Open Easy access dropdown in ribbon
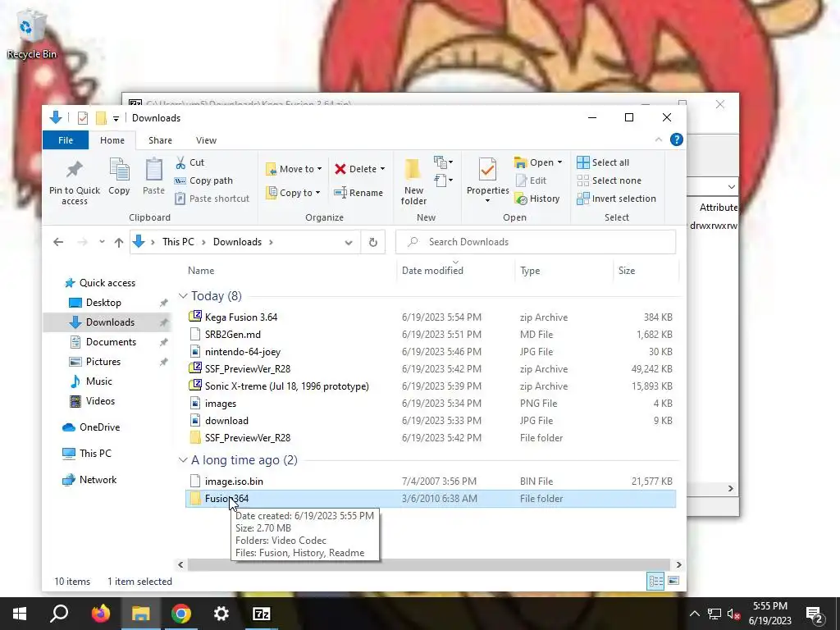The image size is (840, 630). pyautogui.click(x=443, y=180)
